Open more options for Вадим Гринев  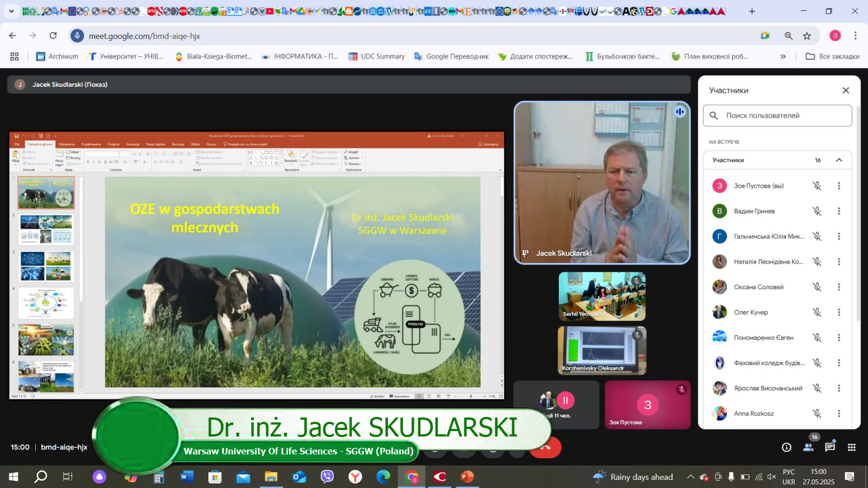[x=839, y=211]
